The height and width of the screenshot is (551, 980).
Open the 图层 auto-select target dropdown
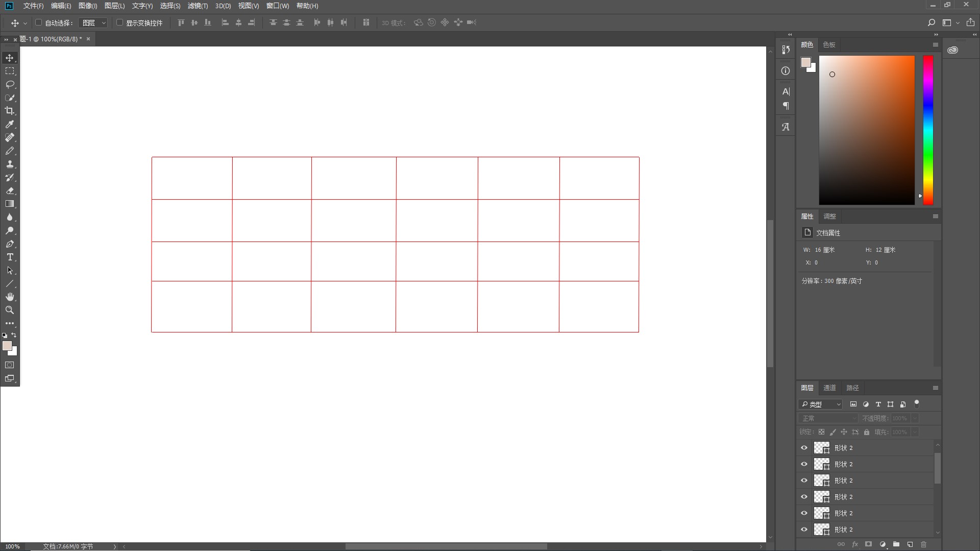pyautogui.click(x=93, y=23)
